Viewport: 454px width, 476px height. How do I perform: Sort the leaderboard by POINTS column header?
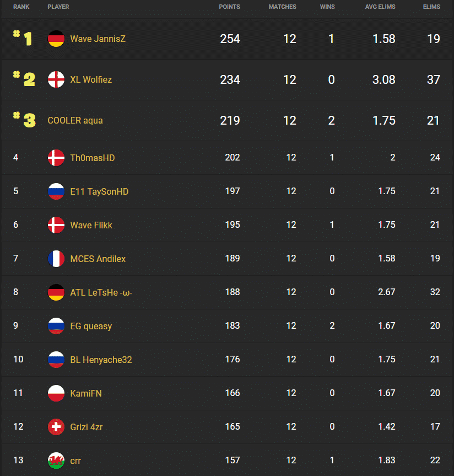(229, 7)
